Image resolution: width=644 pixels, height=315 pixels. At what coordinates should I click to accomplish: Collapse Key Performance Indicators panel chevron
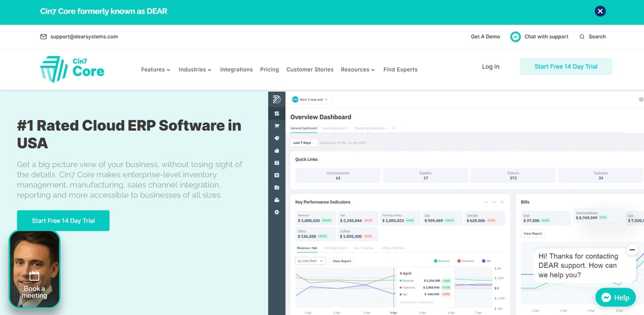click(x=487, y=202)
